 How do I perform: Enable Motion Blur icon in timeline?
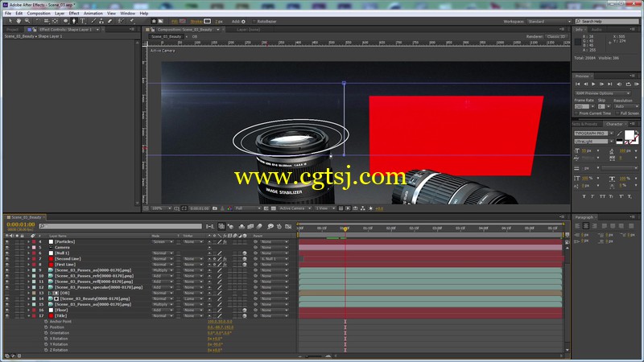pos(259,227)
